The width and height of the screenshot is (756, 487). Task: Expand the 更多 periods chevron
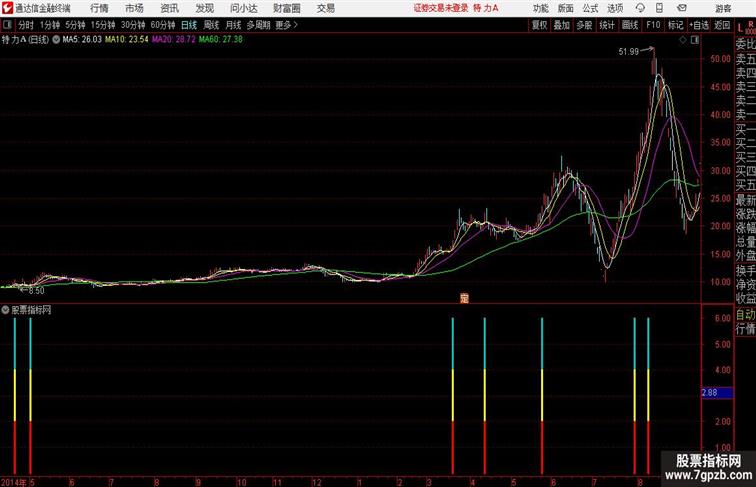tap(296, 25)
